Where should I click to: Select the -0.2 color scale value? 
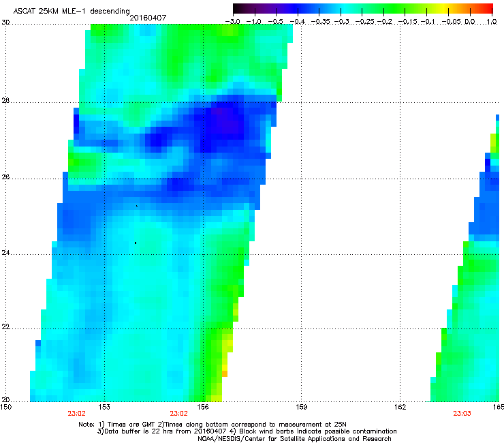pyautogui.click(x=385, y=22)
